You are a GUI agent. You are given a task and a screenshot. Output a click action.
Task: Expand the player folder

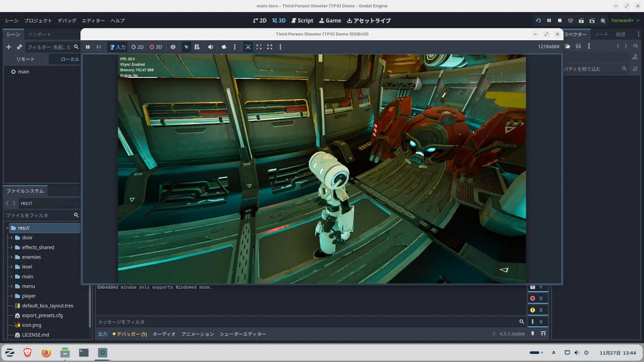tap(11, 296)
